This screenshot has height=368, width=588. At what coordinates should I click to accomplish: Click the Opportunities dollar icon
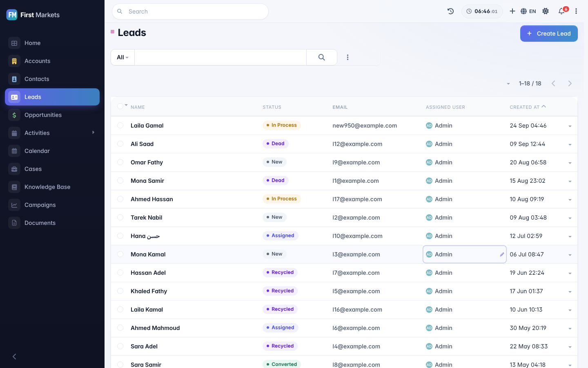(x=14, y=115)
